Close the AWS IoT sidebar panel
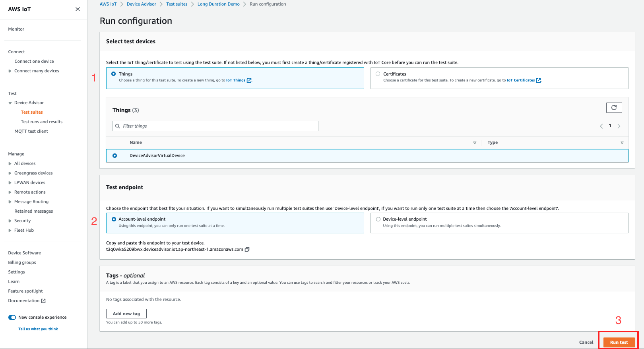 78,9
